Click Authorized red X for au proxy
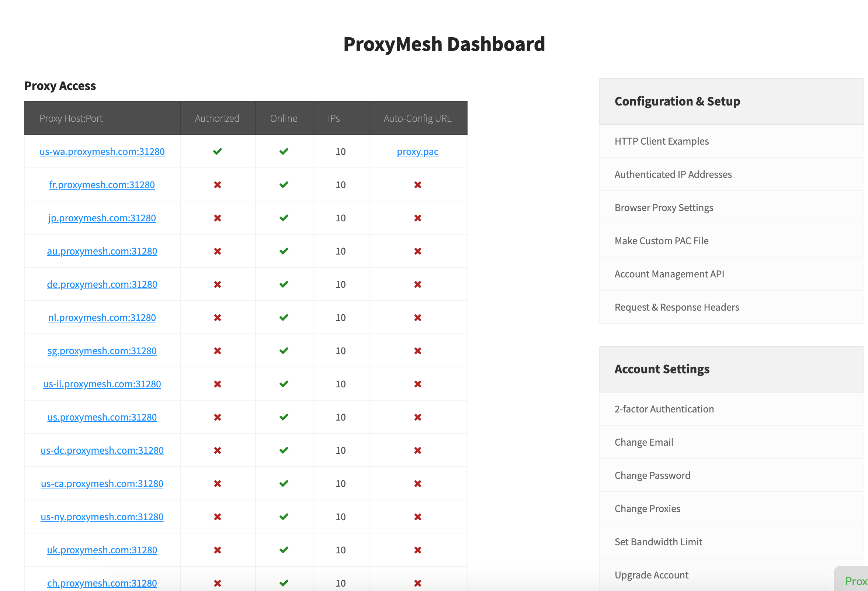The width and height of the screenshot is (868, 591). tap(218, 252)
